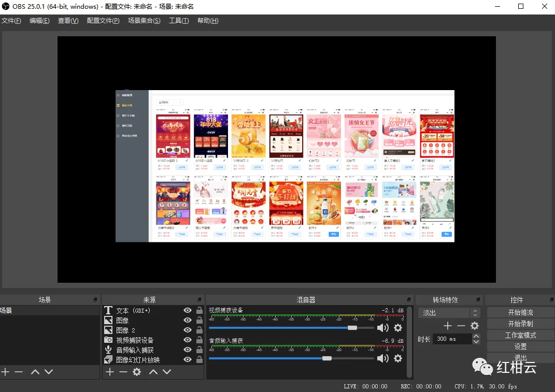Click the 图像幻灯片放映 slideshow icon
This screenshot has width=555, height=392.
(108, 360)
